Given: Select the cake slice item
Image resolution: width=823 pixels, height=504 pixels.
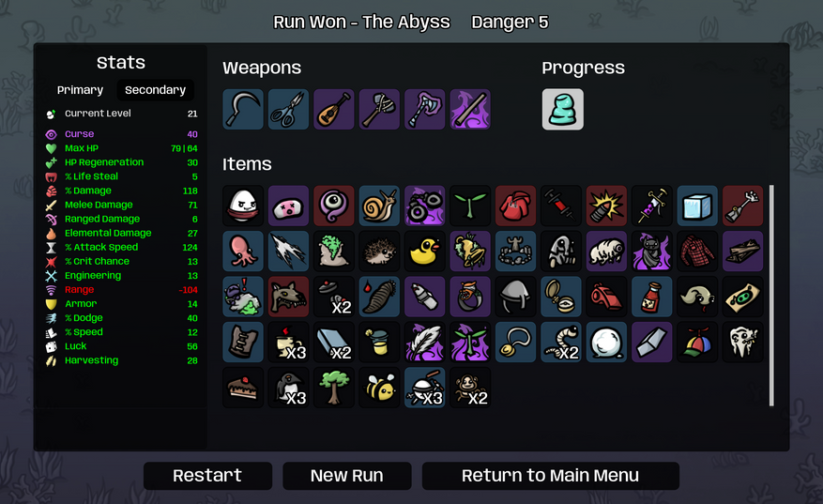Looking at the screenshot, I should pyautogui.click(x=243, y=388).
